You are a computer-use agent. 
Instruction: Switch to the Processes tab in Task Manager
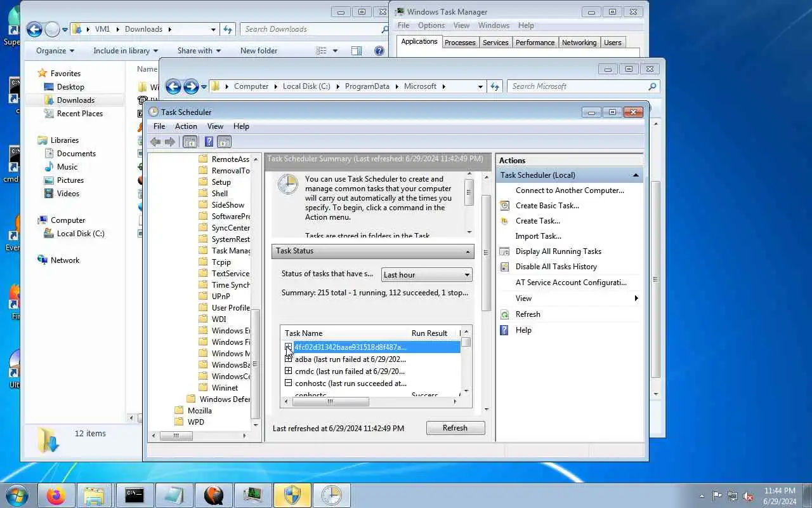click(x=460, y=43)
